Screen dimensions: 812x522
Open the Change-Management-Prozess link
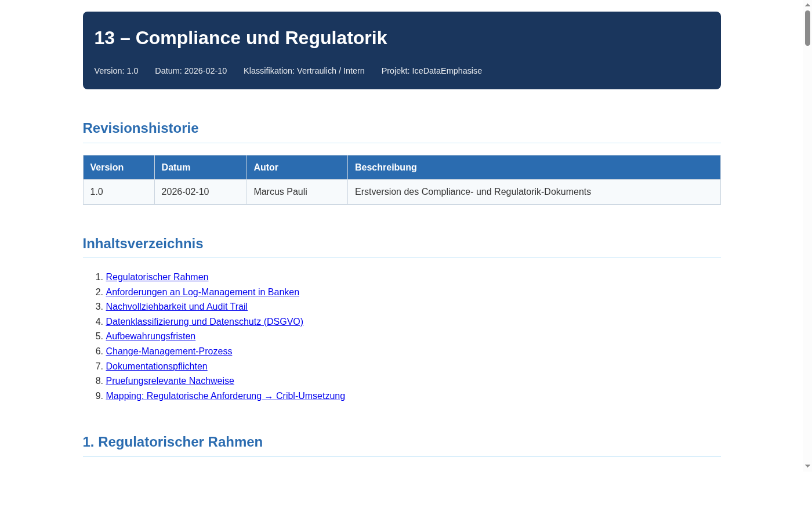pos(169,351)
